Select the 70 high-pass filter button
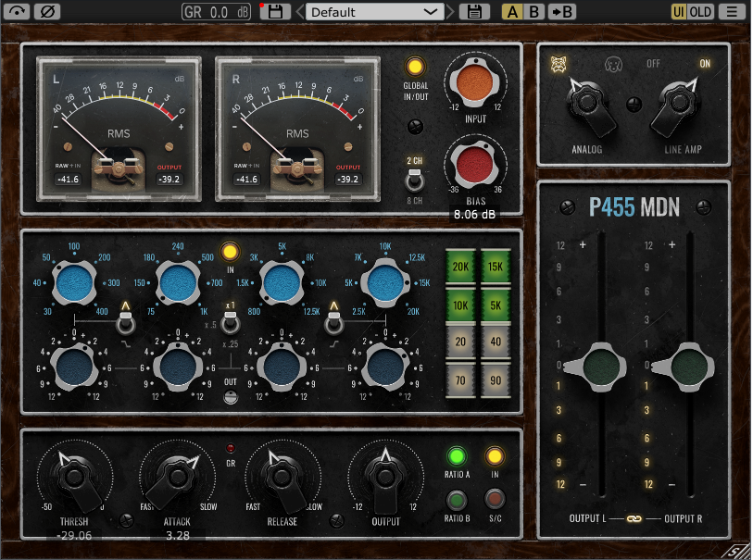 [x=460, y=380]
